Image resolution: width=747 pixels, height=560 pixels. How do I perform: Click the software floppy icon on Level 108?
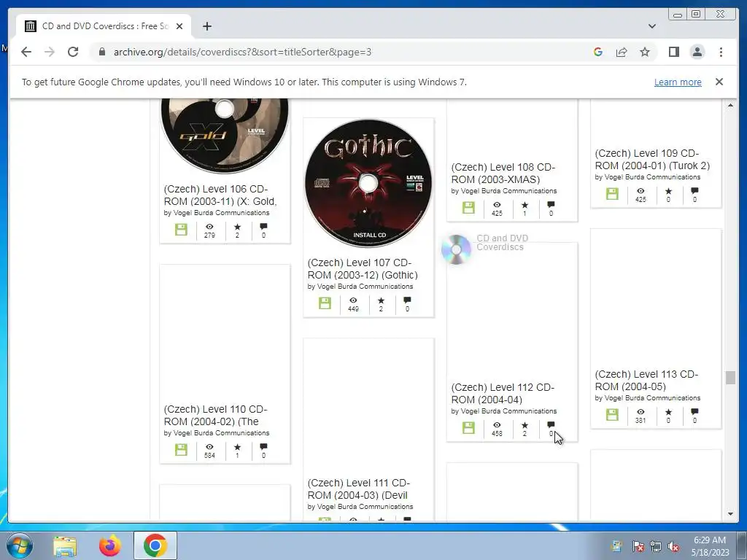pos(468,208)
